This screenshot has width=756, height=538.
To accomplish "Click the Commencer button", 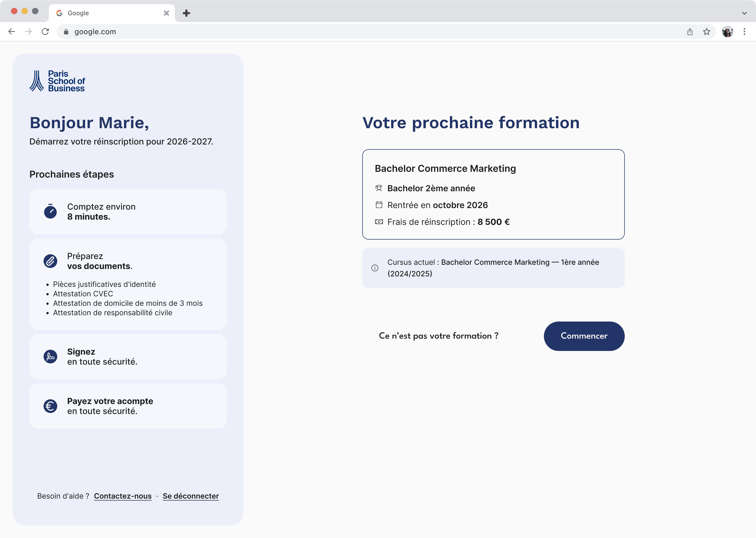I will click(x=584, y=336).
